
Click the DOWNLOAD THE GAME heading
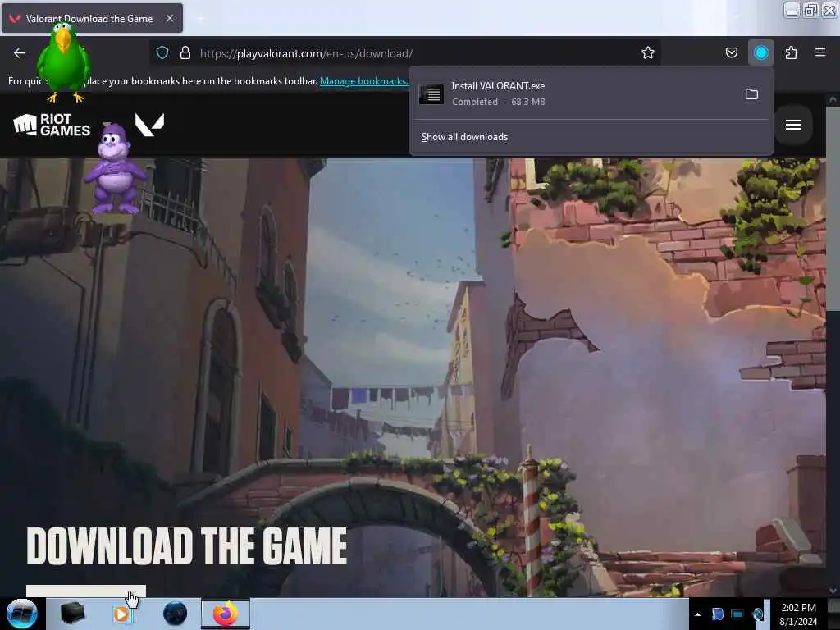click(x=187, y=546)
